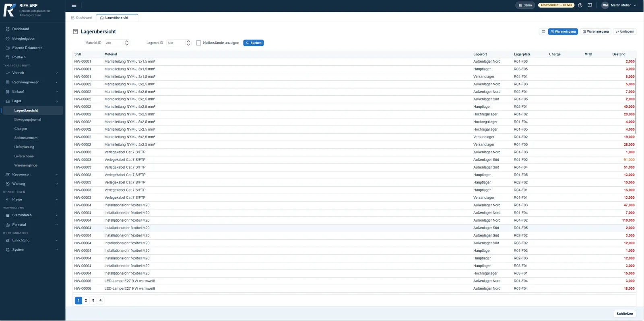Open the Martin Müller user menu arrow
Viewport: 644px width, 321px height.
pos(635,5)
